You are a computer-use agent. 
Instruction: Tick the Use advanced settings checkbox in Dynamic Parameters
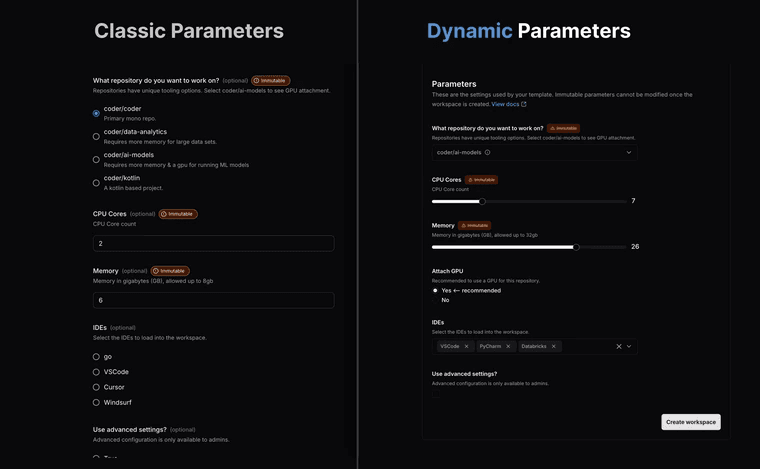[436, 394]
